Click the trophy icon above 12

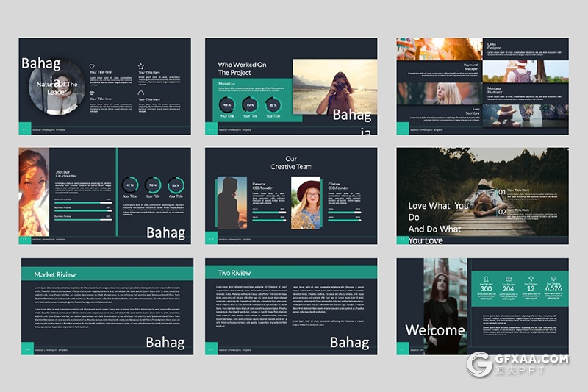pyautogui.click(x=530, y=279)
